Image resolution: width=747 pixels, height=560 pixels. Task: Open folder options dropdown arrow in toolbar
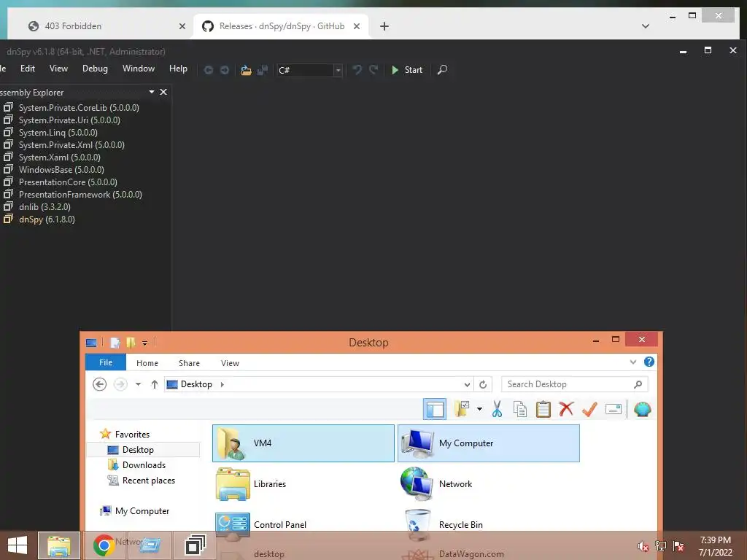coord(479,409)
